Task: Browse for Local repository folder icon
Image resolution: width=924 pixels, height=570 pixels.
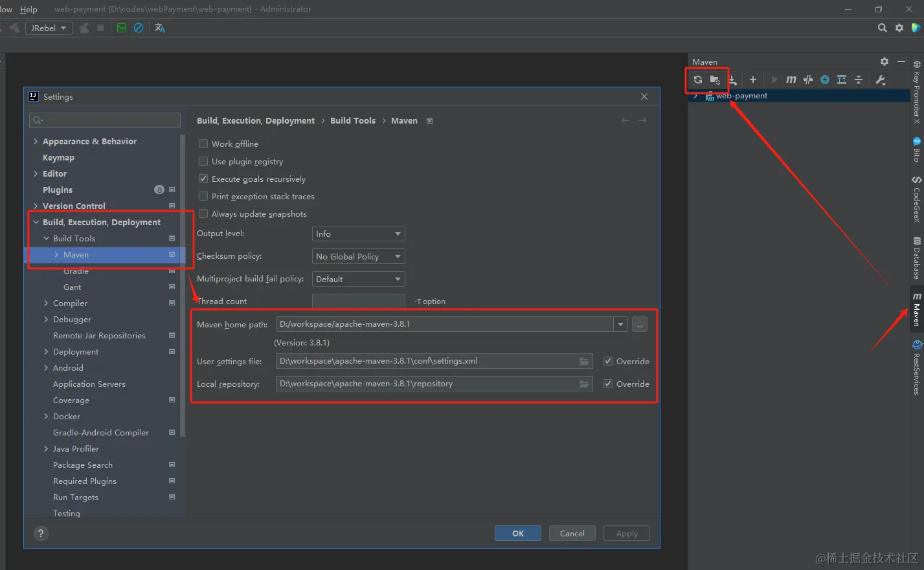Action: pos(584,384)
